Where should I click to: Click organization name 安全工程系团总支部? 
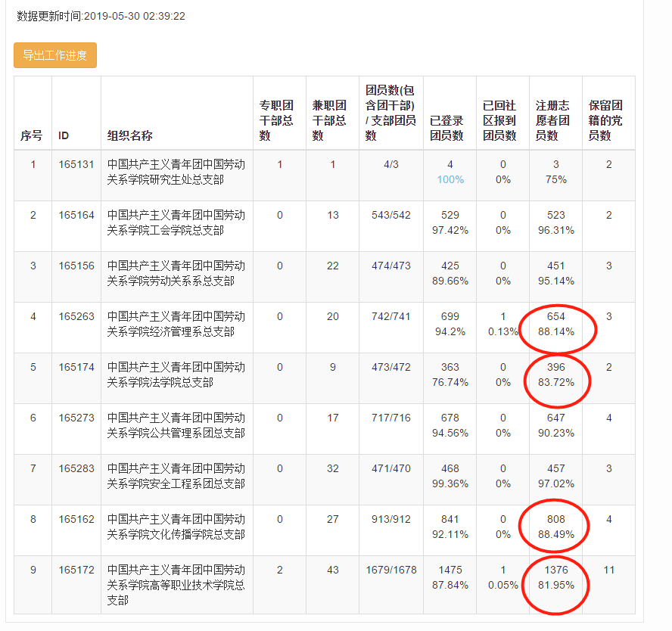[176, 476]
